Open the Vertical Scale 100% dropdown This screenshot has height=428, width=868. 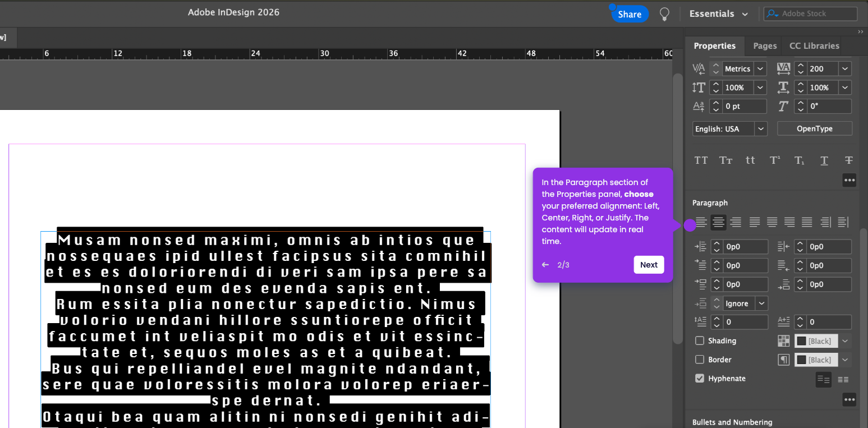click(x=760, y=88)
